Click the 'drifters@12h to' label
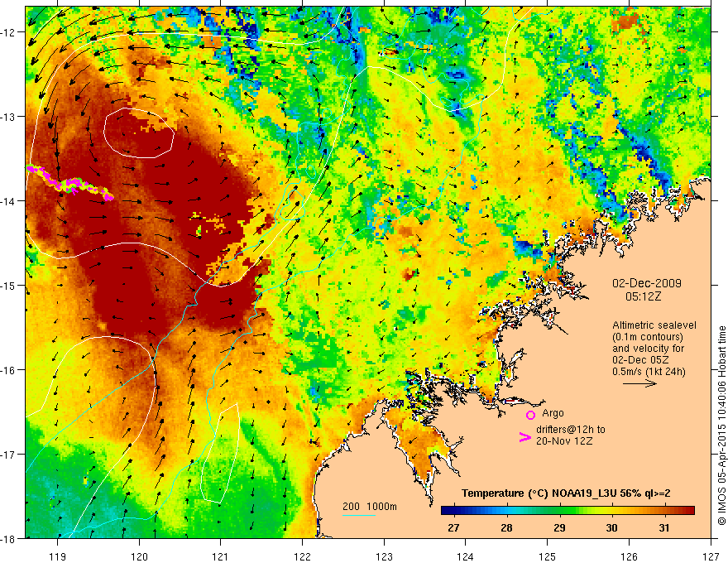Viewport: 728px width, 563px height. [571, 430]
